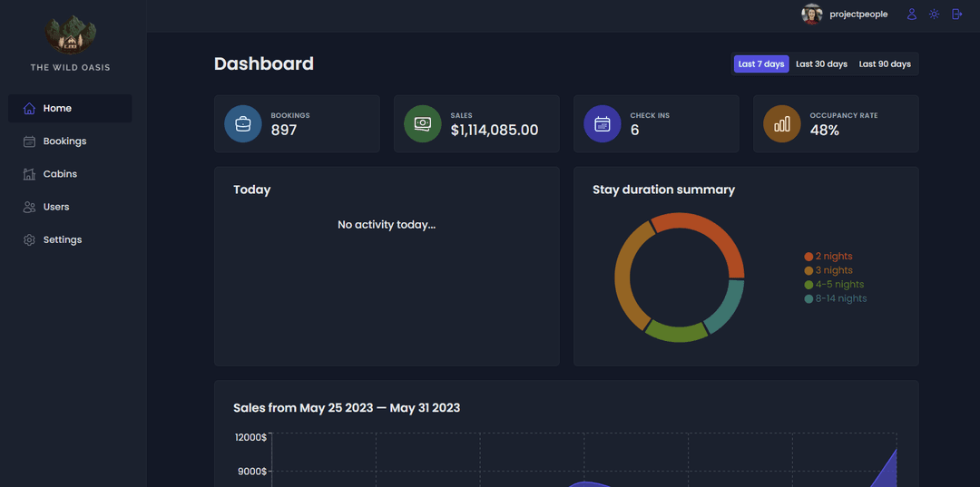The height and width of the screenshot is (487, 980).
Task: Go to the Cabins menu item
Action: (x=60, y=174)
